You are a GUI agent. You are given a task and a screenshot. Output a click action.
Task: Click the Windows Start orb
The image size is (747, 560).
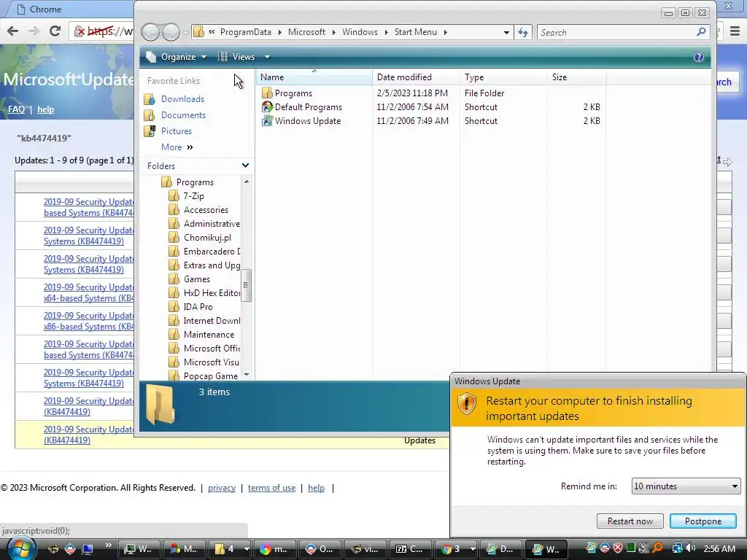20,548
